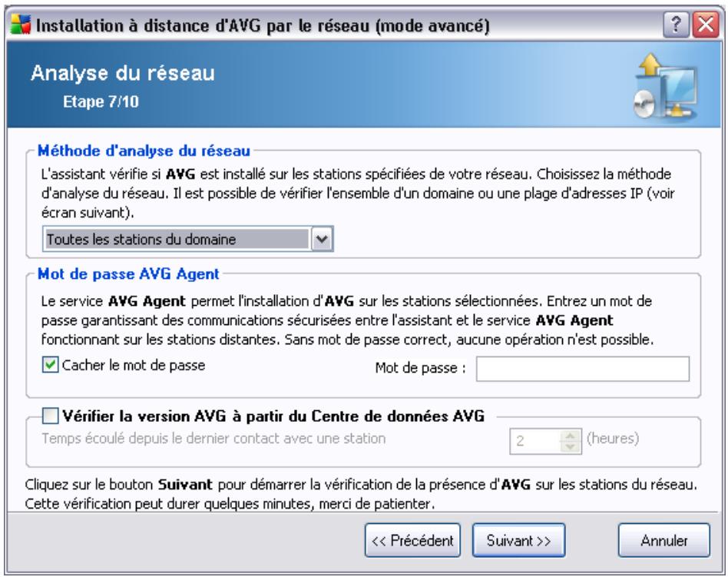728x577 pixels.
Task: Click the AVG logo in title bar
Action: 21,25
